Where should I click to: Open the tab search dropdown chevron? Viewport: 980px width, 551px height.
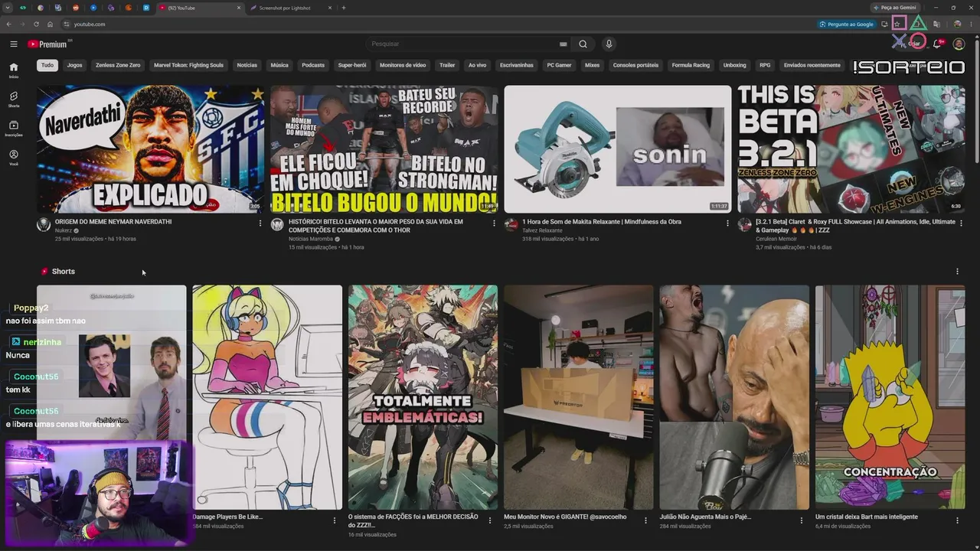(8, 8)
